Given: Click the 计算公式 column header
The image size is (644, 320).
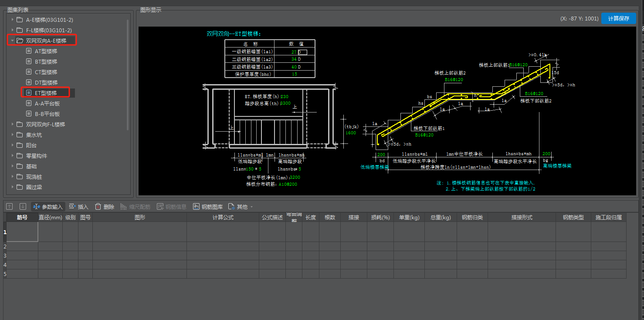Looking at the screenshot, I should [x=223, y=217].
